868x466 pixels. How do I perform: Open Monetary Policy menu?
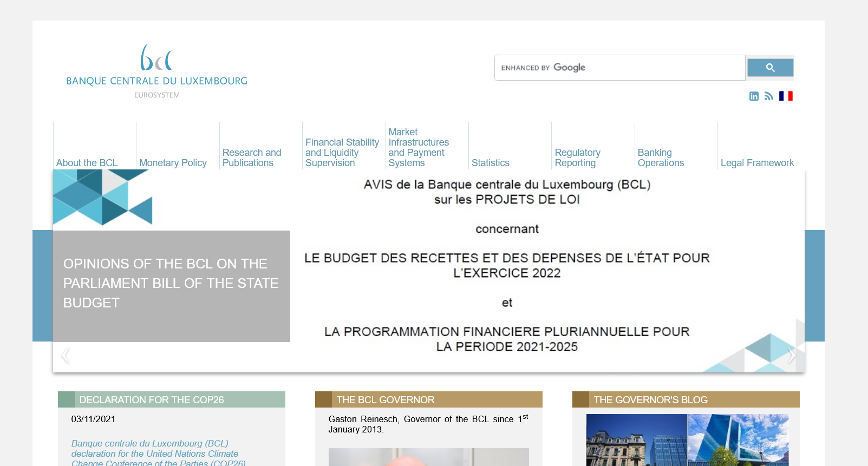tap(173, 163)
